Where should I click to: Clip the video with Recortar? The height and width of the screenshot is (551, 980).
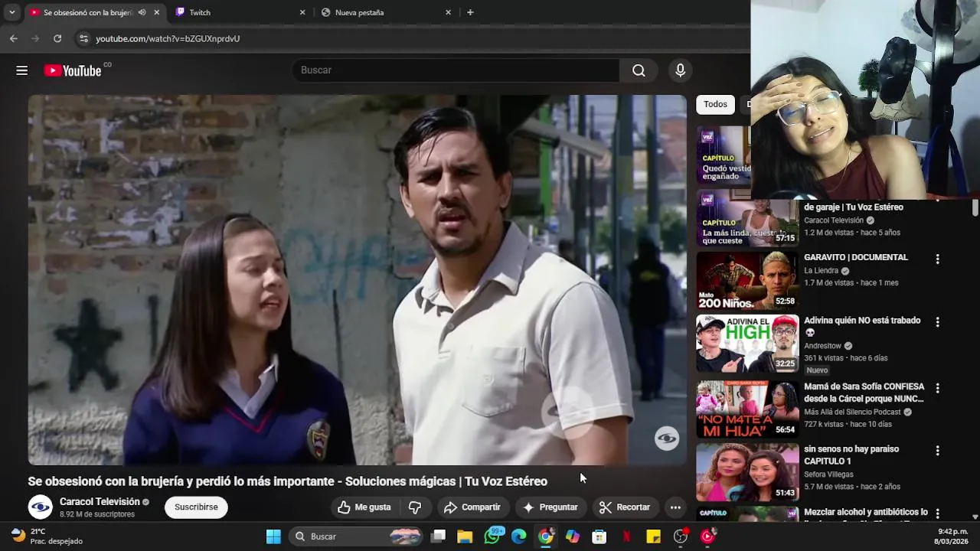point(625,507)
